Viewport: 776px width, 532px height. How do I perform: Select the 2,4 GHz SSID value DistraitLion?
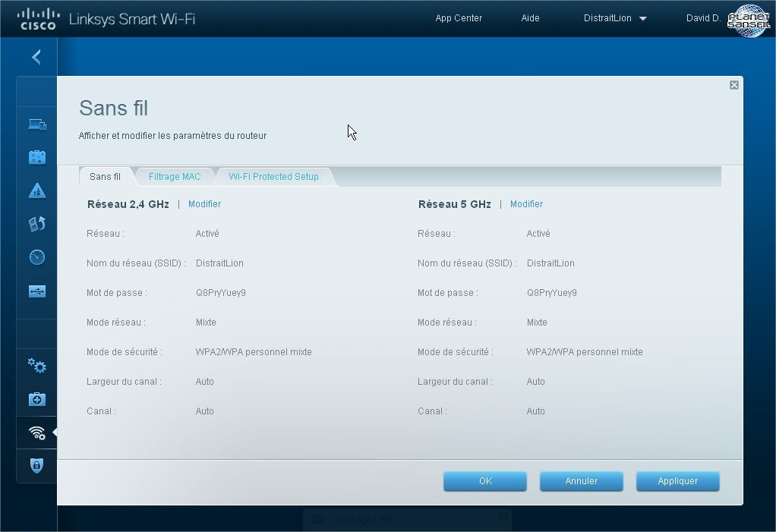pos(219,263)
